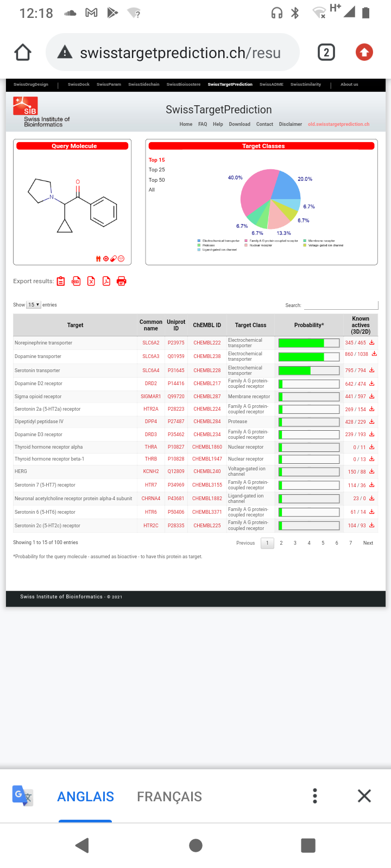Open SwissADME from the top menu
This screenshot has height=868, width=391.
272,85
